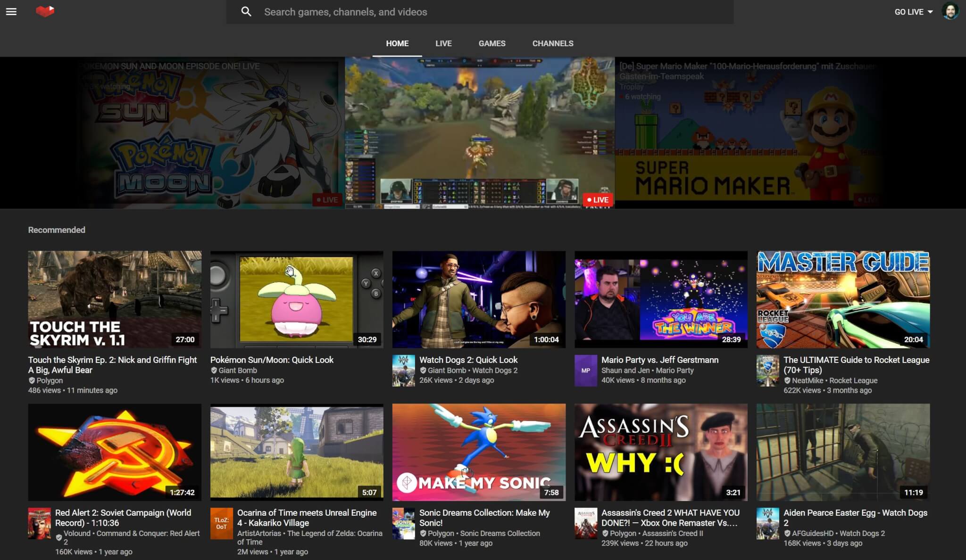Open the ArtistArtorias channel link
Viewport: 966px width, 560px height.
259,533
